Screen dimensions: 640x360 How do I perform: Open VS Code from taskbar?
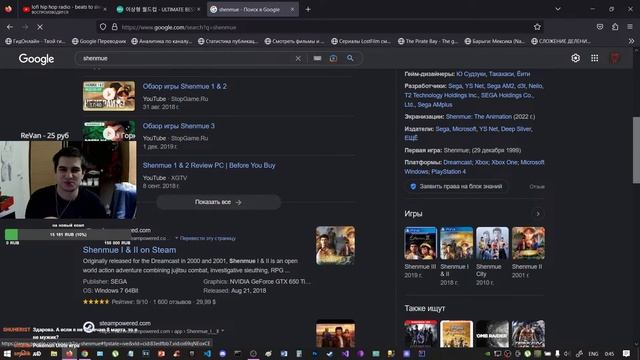(207, 353)
